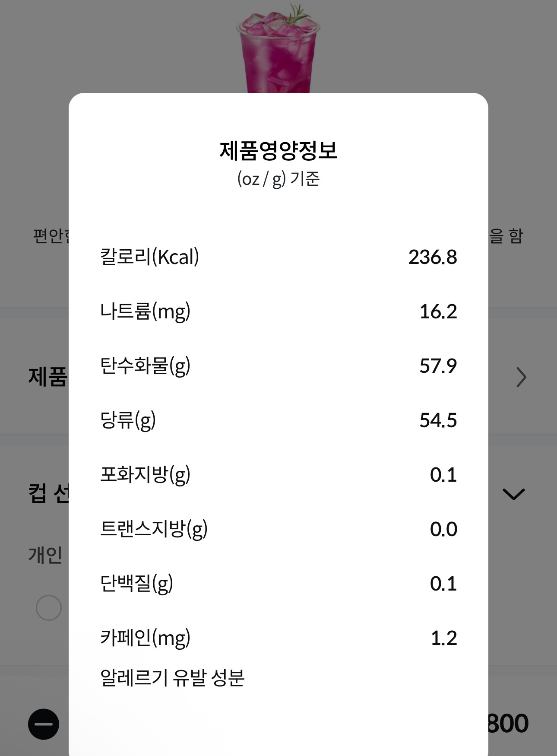Viewport: 557px width, 756px height.
Task: Select the 단백질(g) label
Action: (x=136, y=583)
